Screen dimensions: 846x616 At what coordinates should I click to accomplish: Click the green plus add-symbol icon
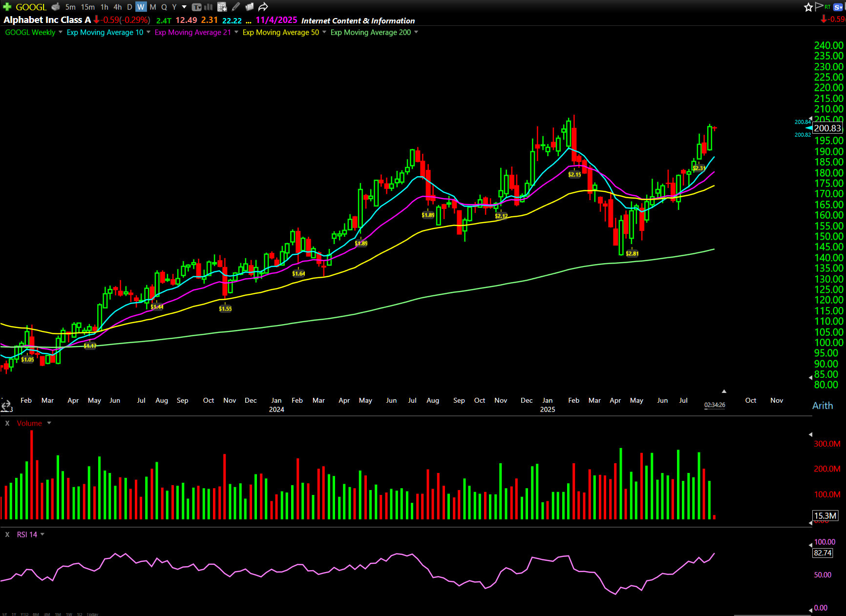click(x=7, y=7)
